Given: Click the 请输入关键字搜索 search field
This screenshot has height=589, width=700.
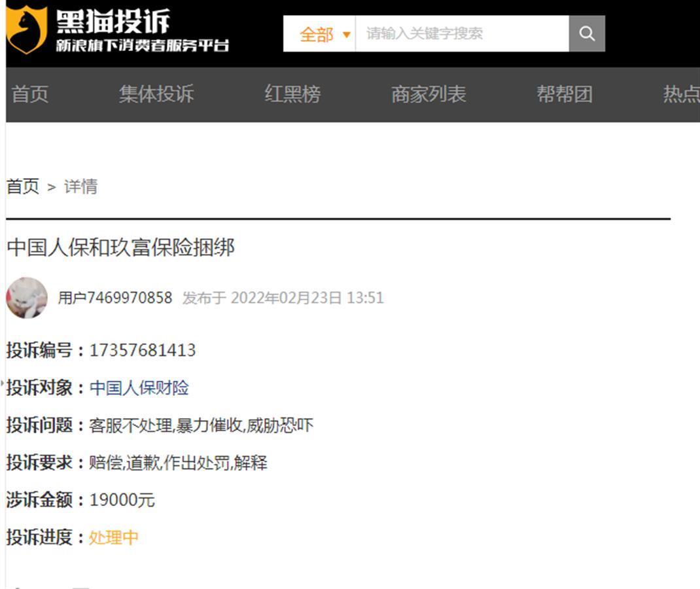Looking at the screenshot, I should click(x=462, y=33).
